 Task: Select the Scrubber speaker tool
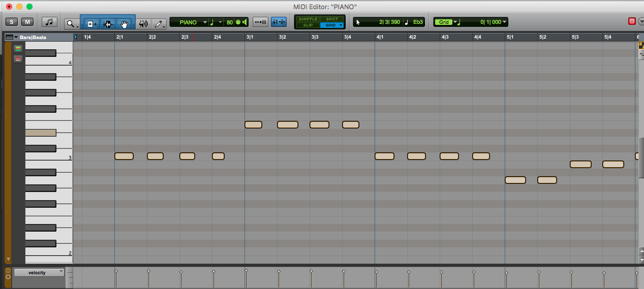[143, 23]
